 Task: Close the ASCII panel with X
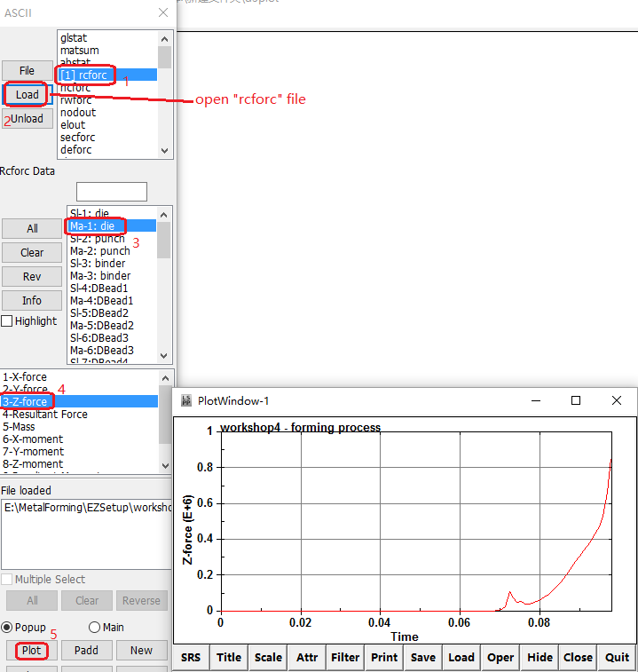(x=162, y=12)
